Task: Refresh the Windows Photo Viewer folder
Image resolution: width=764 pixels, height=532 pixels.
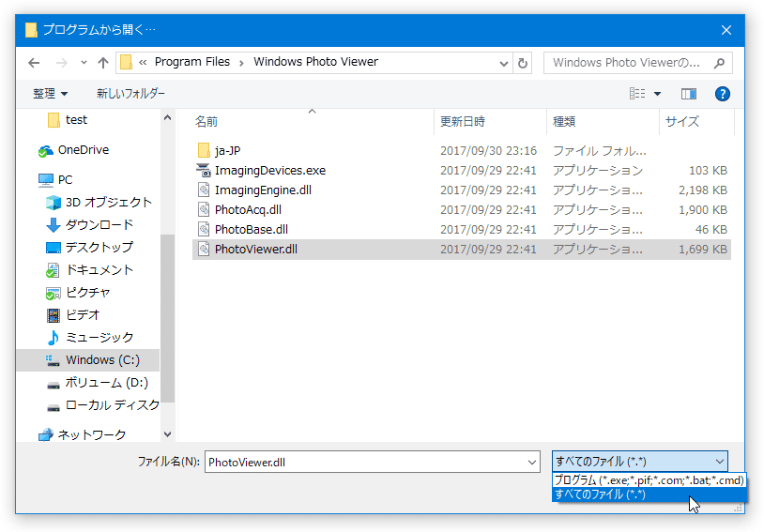Action: pos(523,64)
